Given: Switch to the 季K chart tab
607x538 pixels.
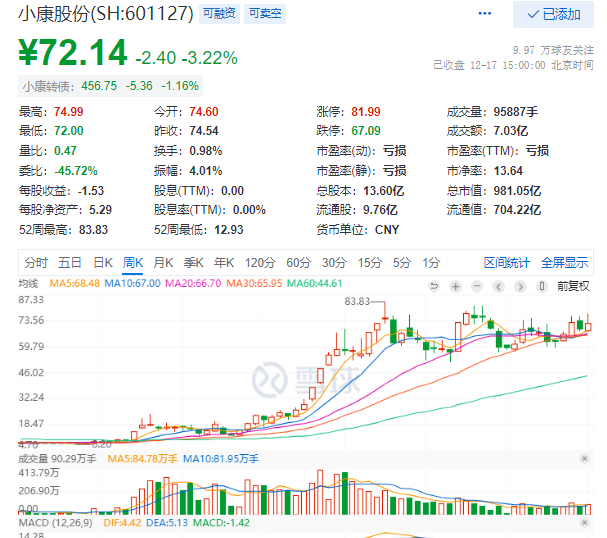Looking at the screenshot, I should tap(194, 263).
